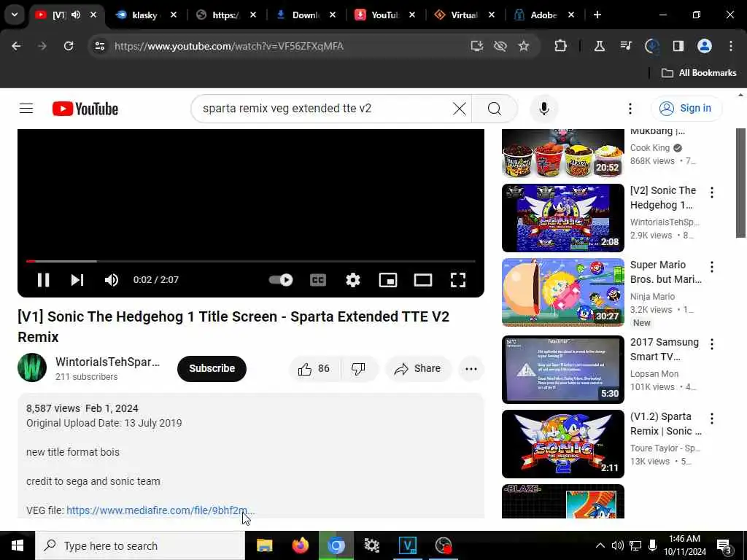Enter full screen mode
This screenshot has height=560, width=747.
tap(458, 279)
